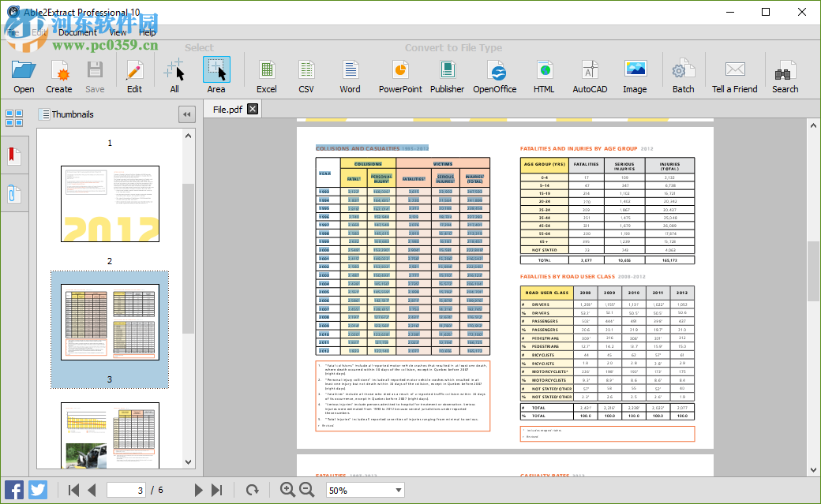Toggle the Area selection mode
The width and height of the screenshot is (821, 504).
[x=216, y=71]
